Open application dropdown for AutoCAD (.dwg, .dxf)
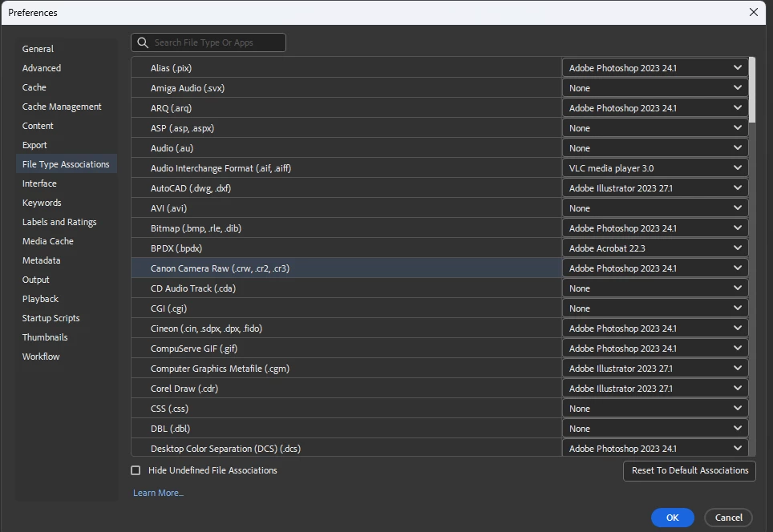The height and width of the screenshot is (532, 773). pos(655,188)
